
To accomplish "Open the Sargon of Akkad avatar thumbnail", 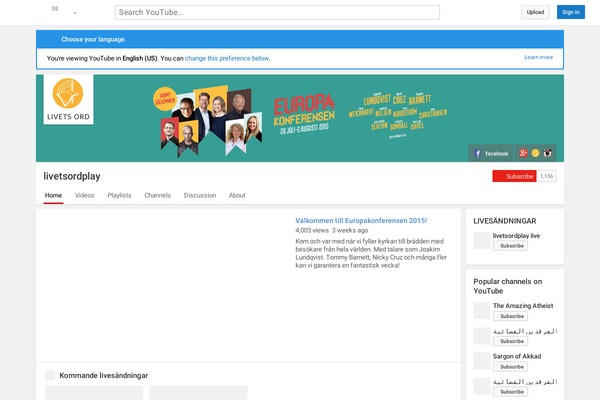I will [482, 361].
